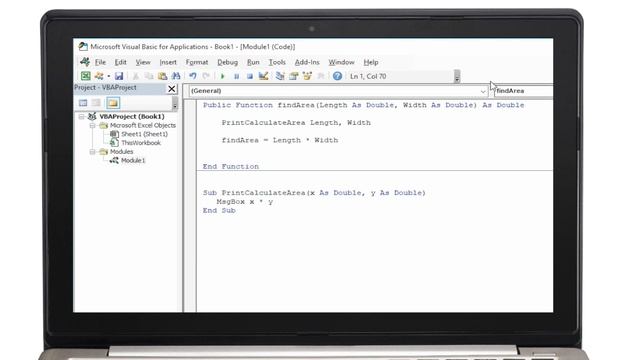The width and height of the screenshot is (640, 360).
Task: Click the toolbar options overflow arrow
Action: [x=457, y=76]
